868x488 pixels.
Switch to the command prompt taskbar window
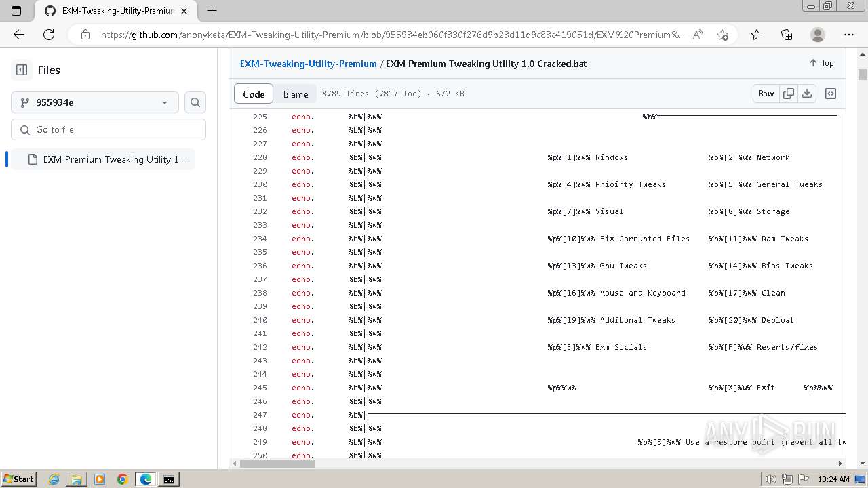click(168, 479)
